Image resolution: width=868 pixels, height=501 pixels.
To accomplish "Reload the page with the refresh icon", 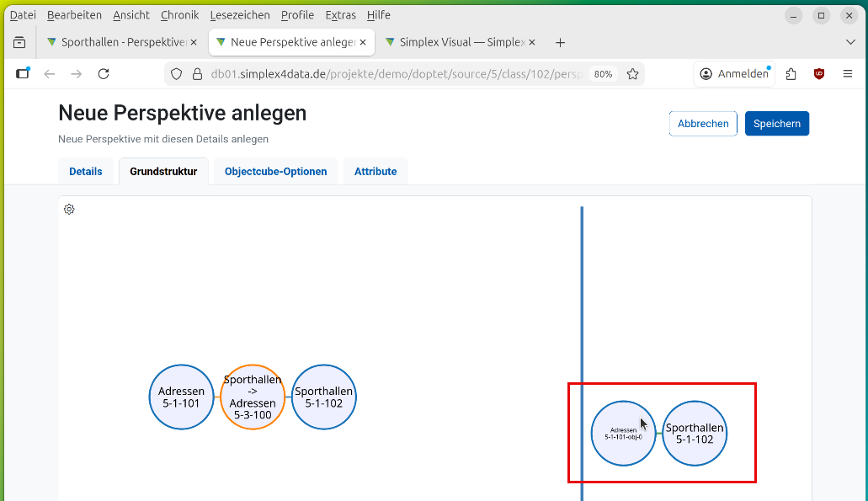I will 104,74.
